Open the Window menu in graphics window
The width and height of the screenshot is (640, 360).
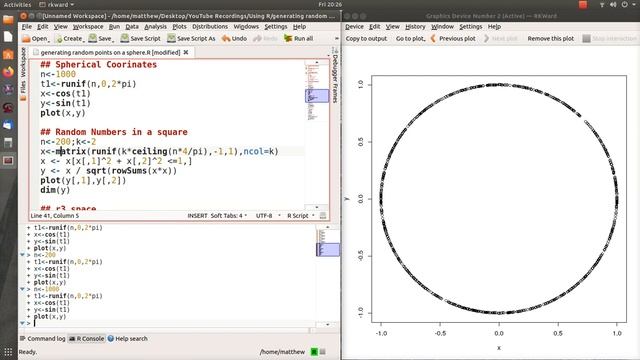click(442, 27)
